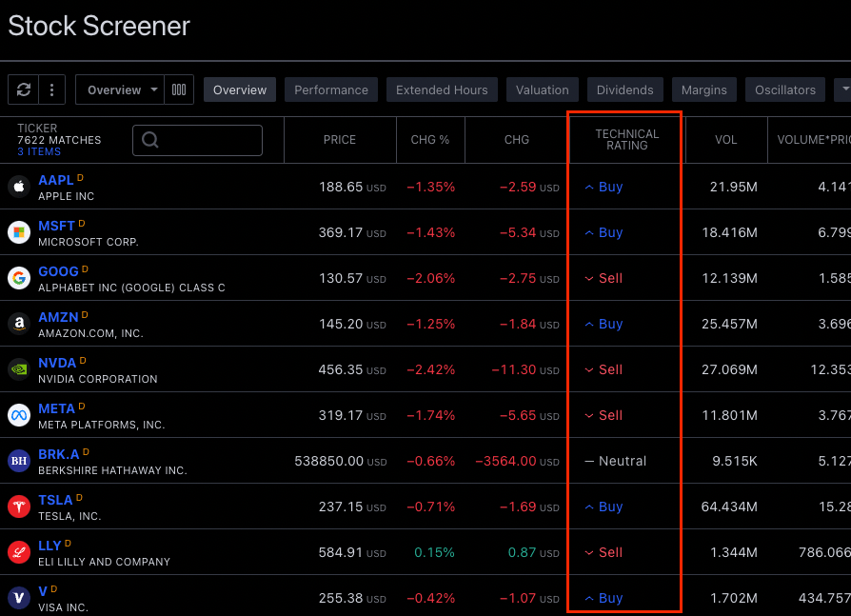The height and width of the screenshot is (616, 851).
Task: Click the Microsoft logo icon
Action: pos(19,232)
